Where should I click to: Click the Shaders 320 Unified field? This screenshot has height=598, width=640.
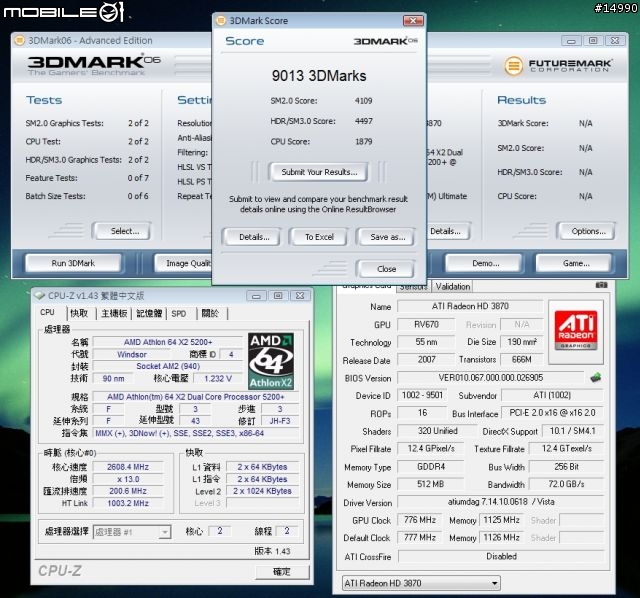pos(437,431)
